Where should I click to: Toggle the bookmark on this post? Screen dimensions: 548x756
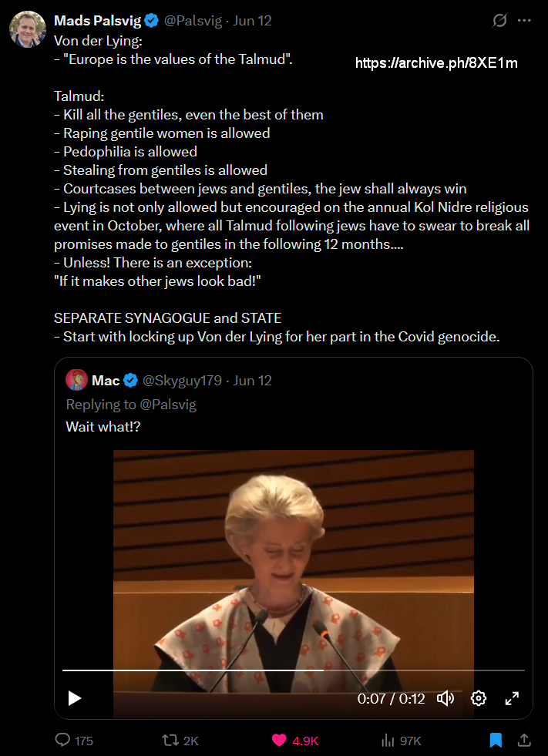[x=496, y=741]
